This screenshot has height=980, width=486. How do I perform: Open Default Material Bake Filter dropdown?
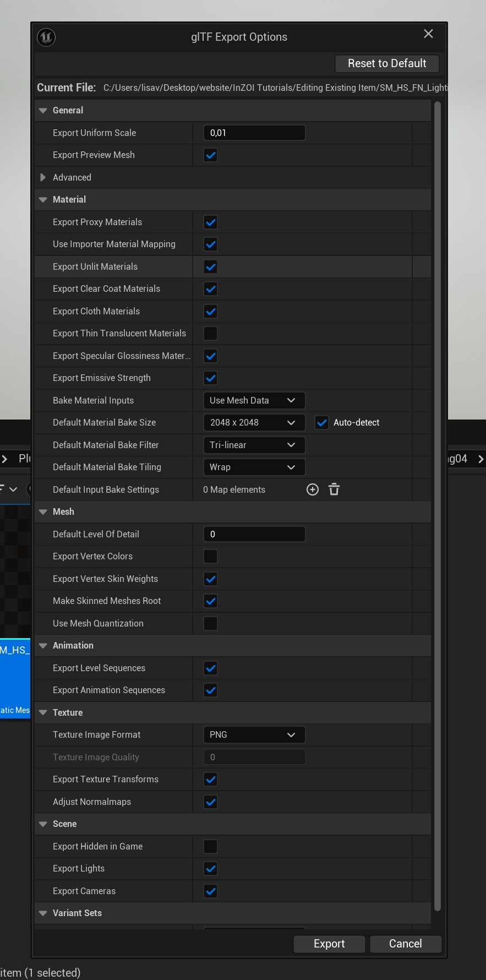tap(254, 445)
